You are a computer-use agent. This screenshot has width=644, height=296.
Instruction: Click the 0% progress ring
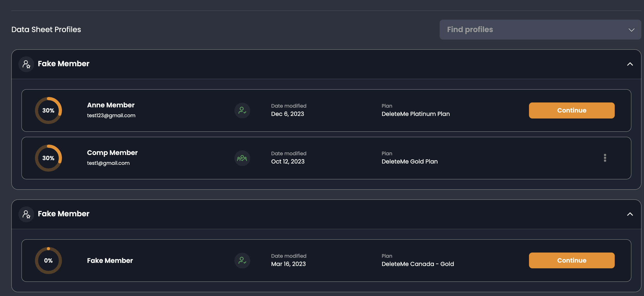(48, 261)
